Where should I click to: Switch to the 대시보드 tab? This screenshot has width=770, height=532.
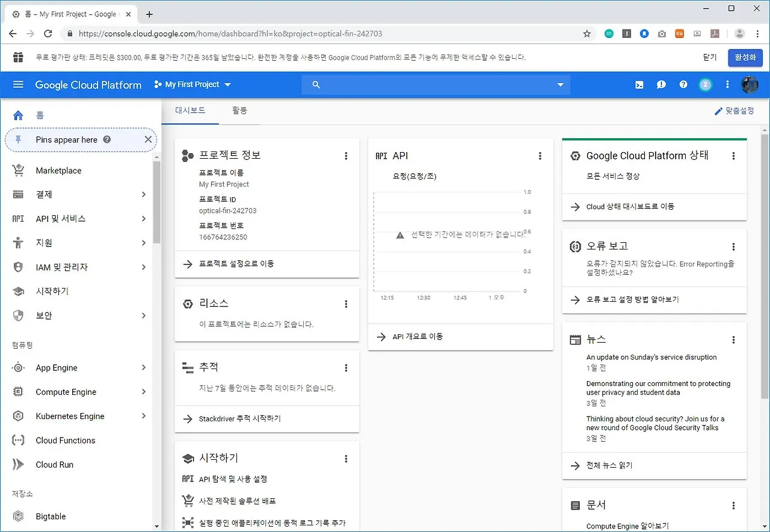[x=190, y=111]
